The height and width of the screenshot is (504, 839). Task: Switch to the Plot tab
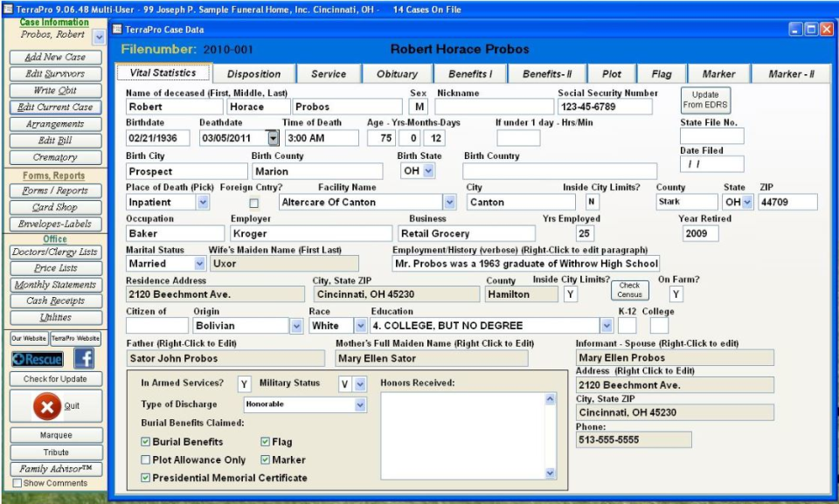click(612, 74)
